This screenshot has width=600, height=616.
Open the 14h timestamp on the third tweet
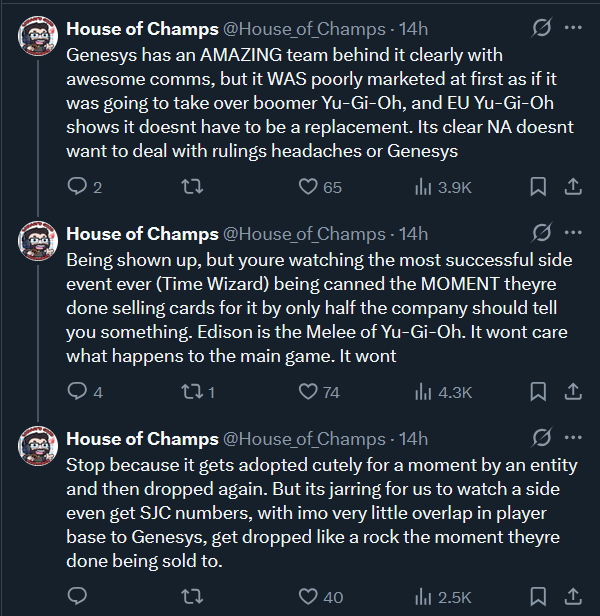(x=413, y=440)
